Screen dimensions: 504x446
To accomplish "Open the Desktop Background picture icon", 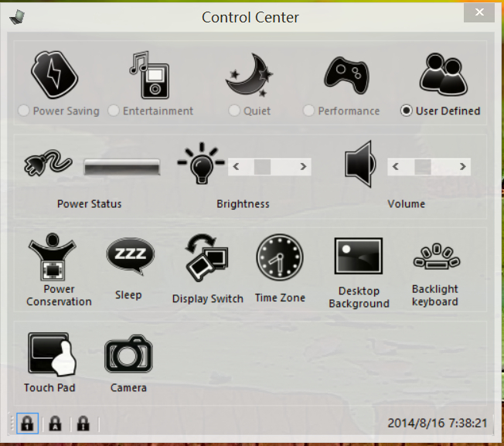I will 359,256.
